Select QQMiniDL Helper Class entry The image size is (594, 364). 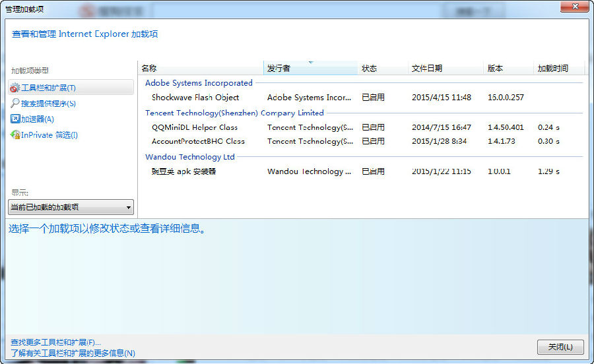point(194,127)
